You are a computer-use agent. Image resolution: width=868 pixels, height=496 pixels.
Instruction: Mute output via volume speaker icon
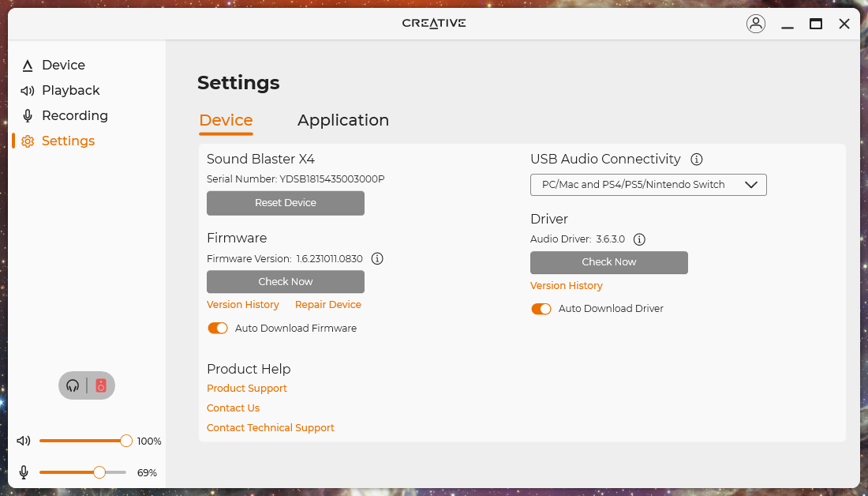pyautogui.click(x=23, y=442)
